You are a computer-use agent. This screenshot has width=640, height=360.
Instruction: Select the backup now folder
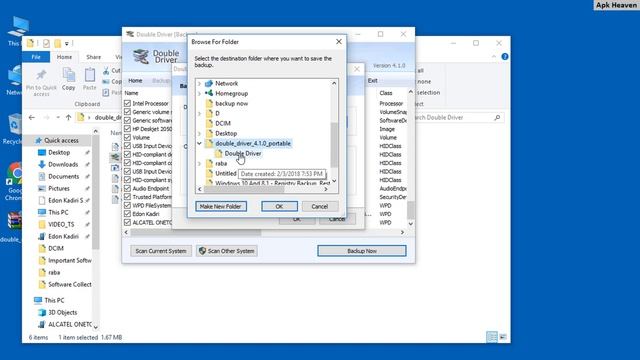(231, 104)
